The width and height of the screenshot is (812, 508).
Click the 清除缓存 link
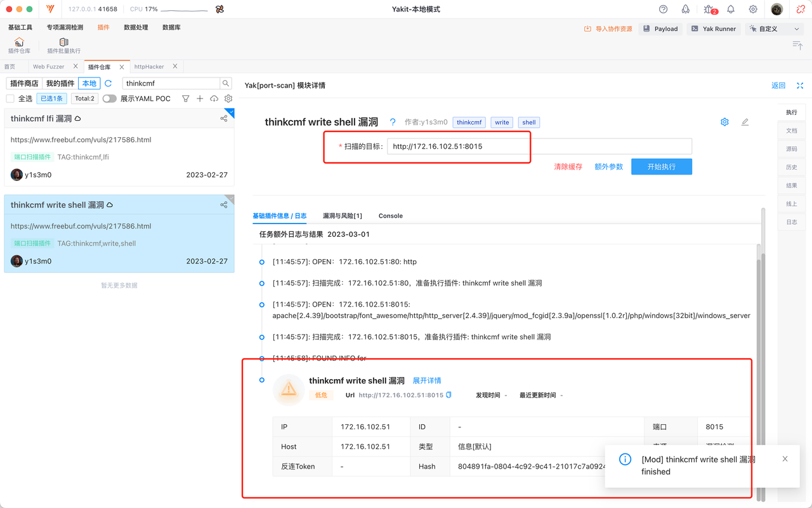pyautogui.click(x=568, y=166)
